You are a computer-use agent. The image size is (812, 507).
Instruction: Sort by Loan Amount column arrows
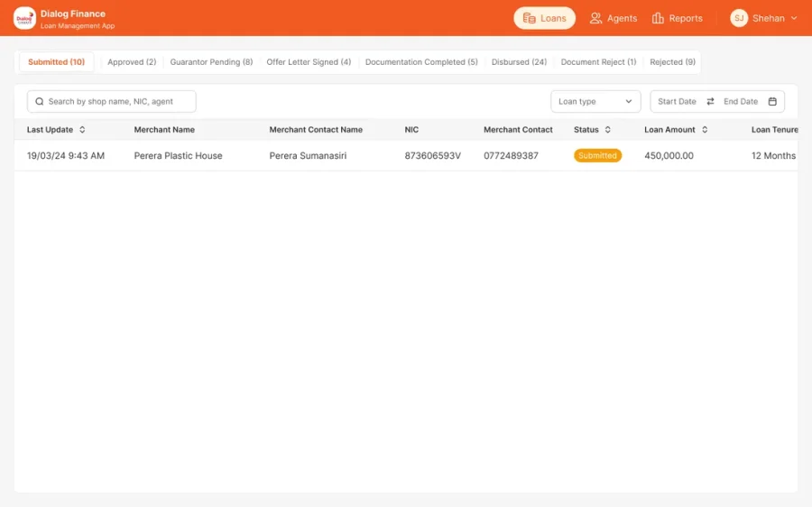tap(705, 130)
